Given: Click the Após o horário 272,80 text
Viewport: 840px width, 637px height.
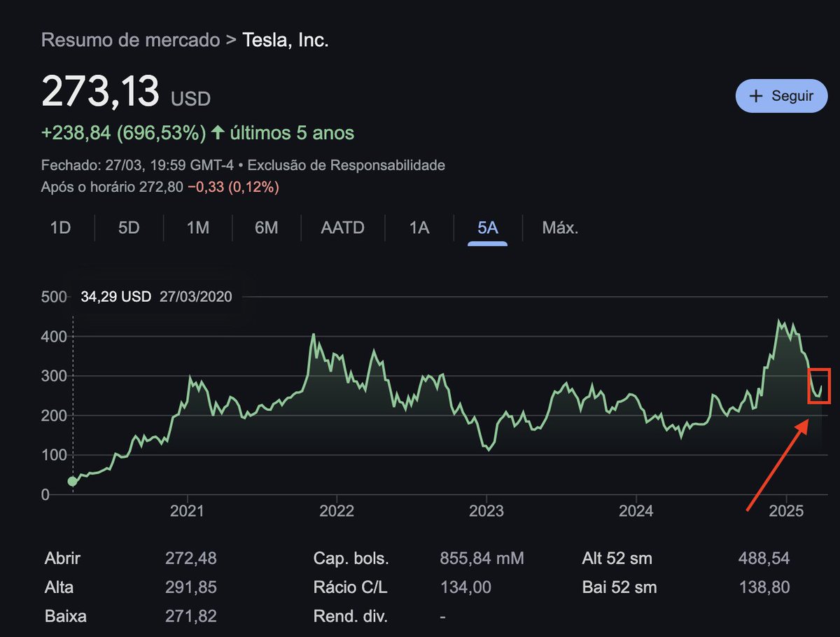Looking at the screenshot, I should pos(112,187).
